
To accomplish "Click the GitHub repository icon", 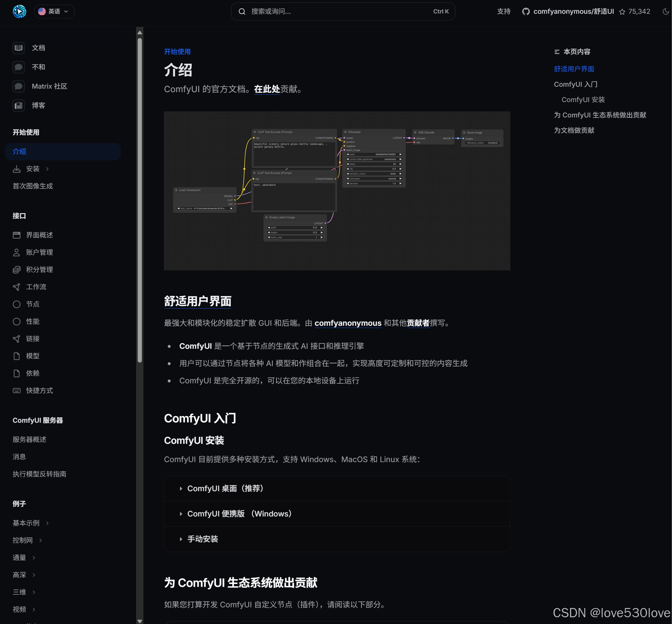I will click(526, 12).
